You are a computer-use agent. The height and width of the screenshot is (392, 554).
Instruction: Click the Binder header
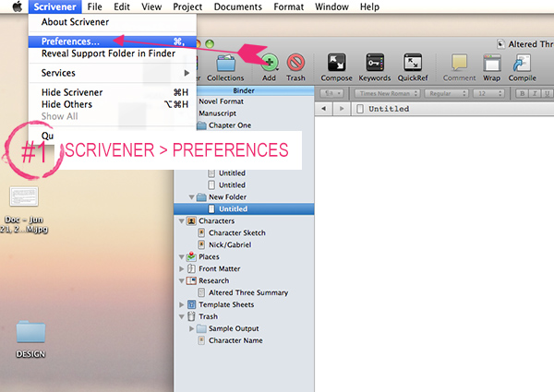244,90
